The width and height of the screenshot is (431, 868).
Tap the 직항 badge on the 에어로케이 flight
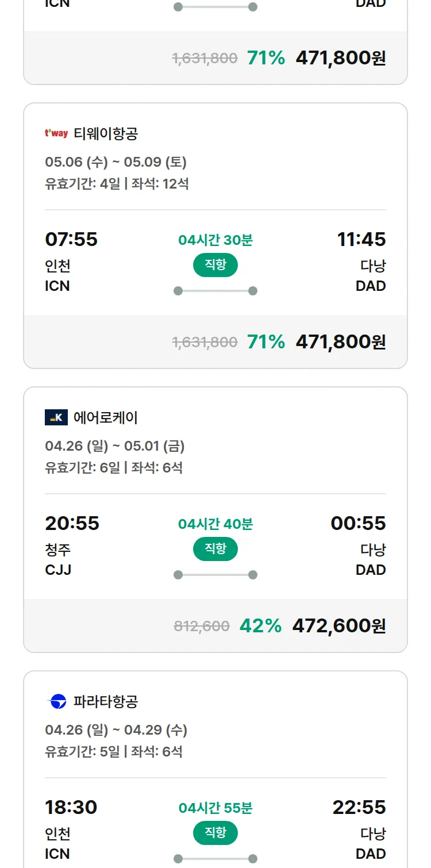point(215,549)
